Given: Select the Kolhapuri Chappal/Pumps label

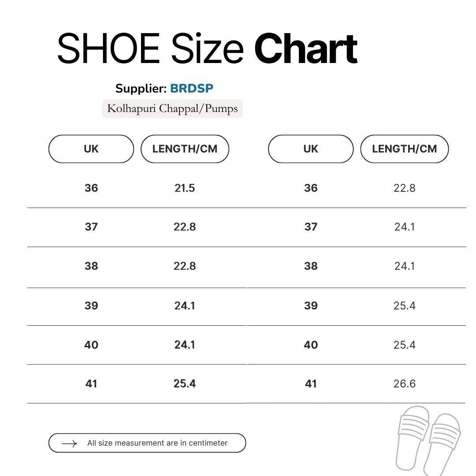Looking at the screenshot, I should point(172,109).
